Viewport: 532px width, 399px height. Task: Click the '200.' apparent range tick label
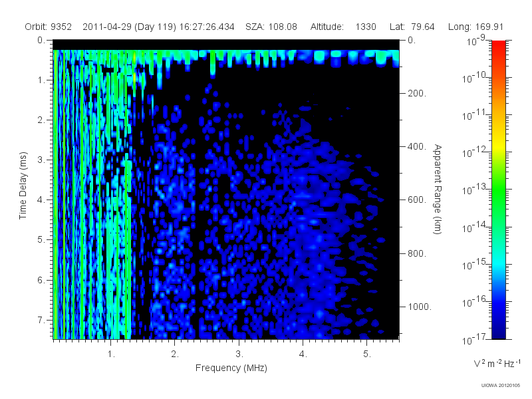tap(417, 93)
